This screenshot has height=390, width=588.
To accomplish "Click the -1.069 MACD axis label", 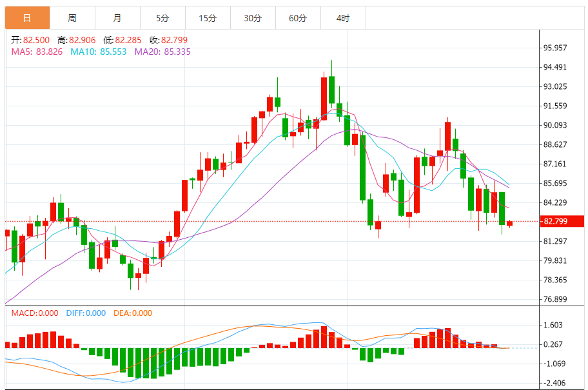I will pos(554,364).
